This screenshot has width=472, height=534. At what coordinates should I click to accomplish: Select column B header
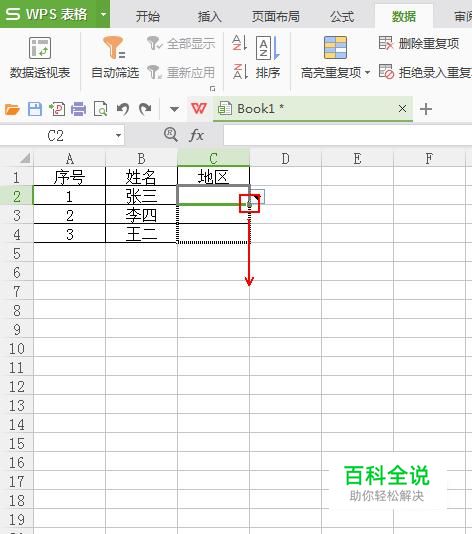click(141, 159)
